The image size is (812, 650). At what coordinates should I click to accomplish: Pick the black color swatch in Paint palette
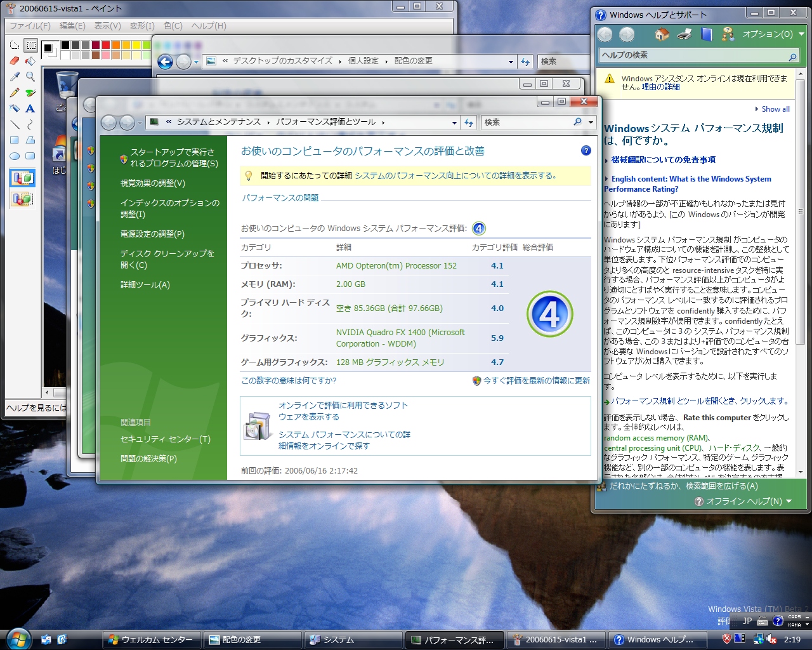pyautogui.click(x=65, y=45)
